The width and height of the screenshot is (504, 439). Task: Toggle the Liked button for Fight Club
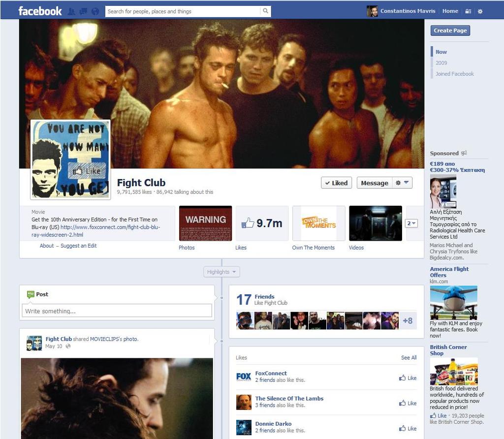pyautogui.click(x=336, y=183)
